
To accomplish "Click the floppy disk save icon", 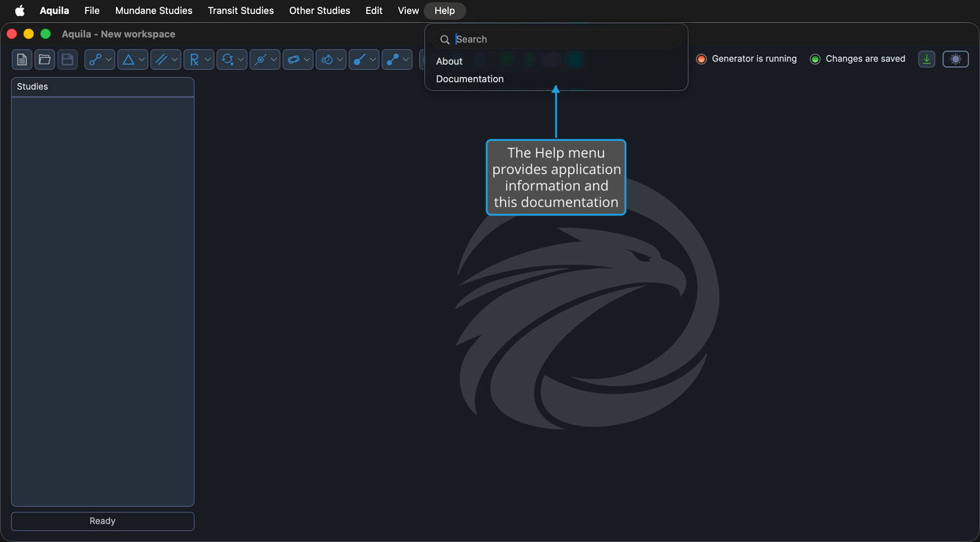I will click(68, 59).
